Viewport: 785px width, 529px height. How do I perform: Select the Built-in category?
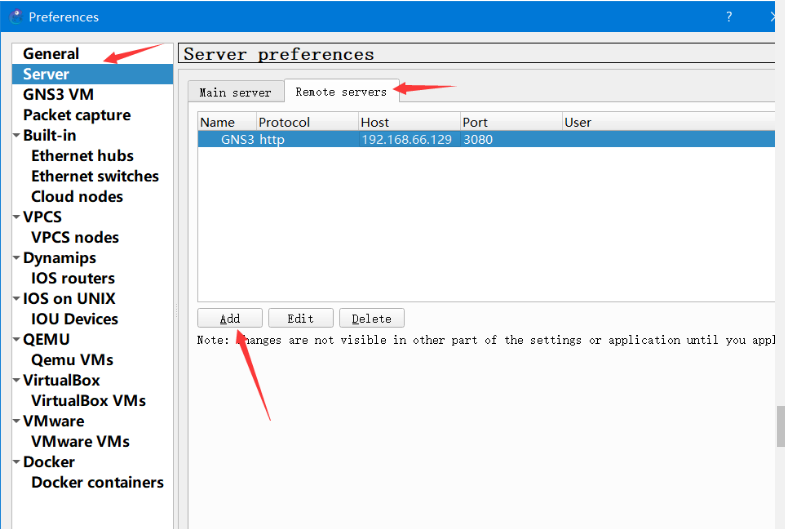(50, 135)
